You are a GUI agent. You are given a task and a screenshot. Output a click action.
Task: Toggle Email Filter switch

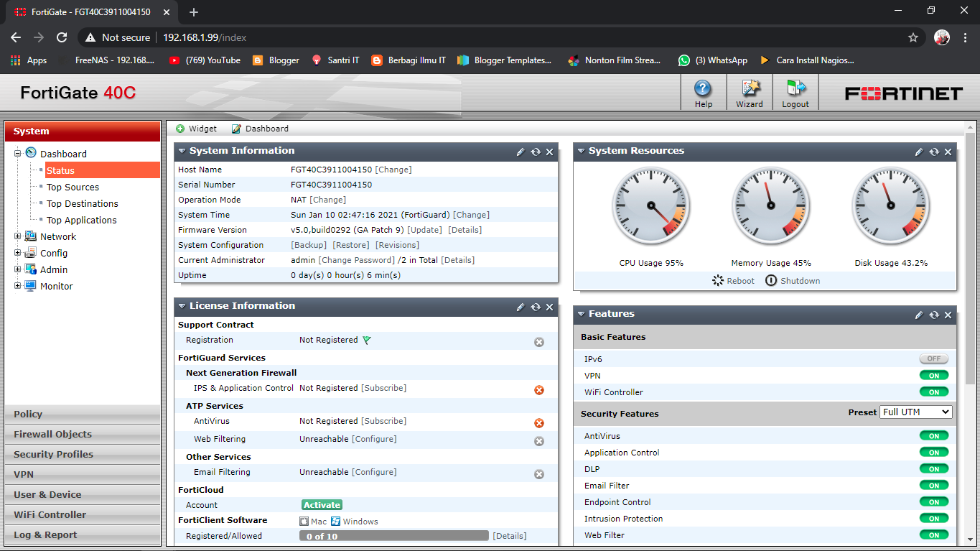pyautogui.click(x=934, y=485)
